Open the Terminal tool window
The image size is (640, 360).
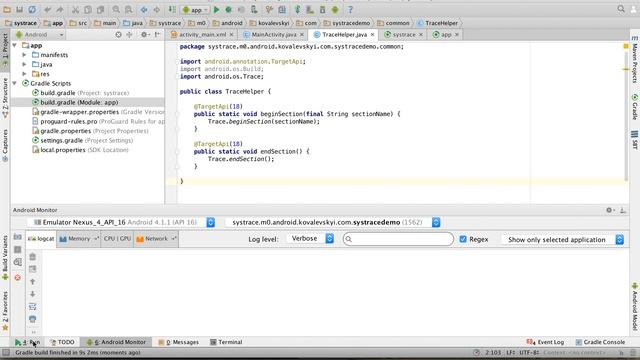226,342
